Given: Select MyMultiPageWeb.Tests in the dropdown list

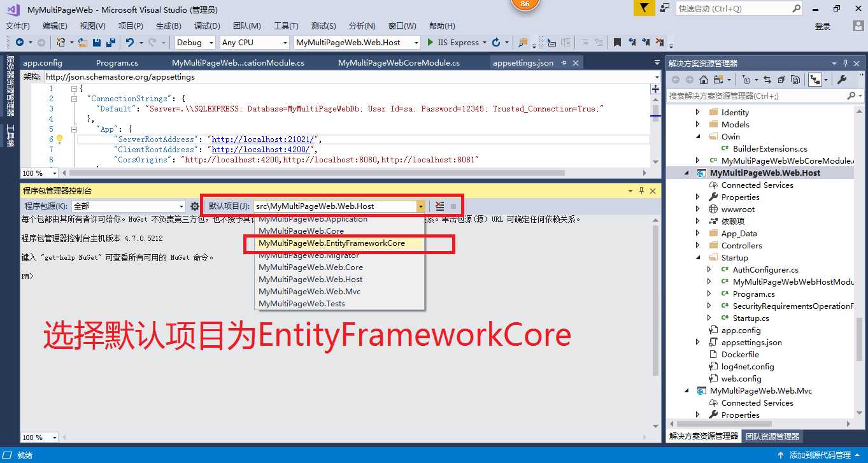Looking at the screenshot, I should tap(302, 303).
